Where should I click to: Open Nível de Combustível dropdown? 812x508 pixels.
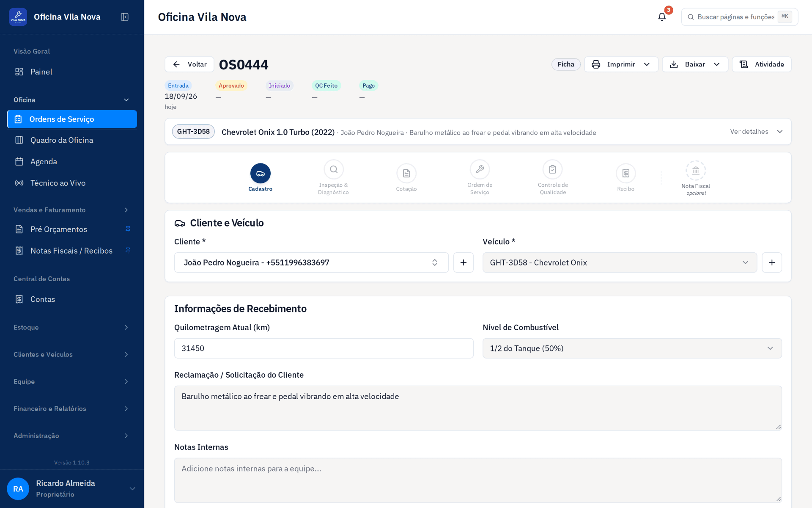632,348
